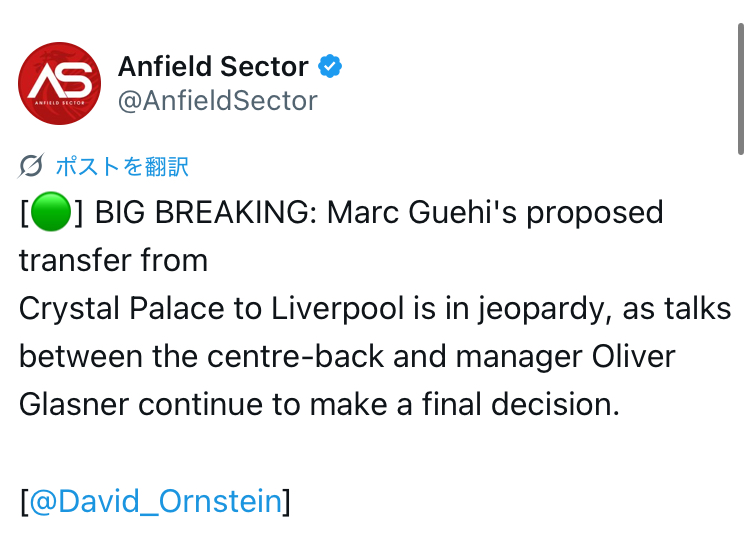Translate post via ポストを翻訳 link
This screenshot has width=750, height=548.
tap(122, 166)
